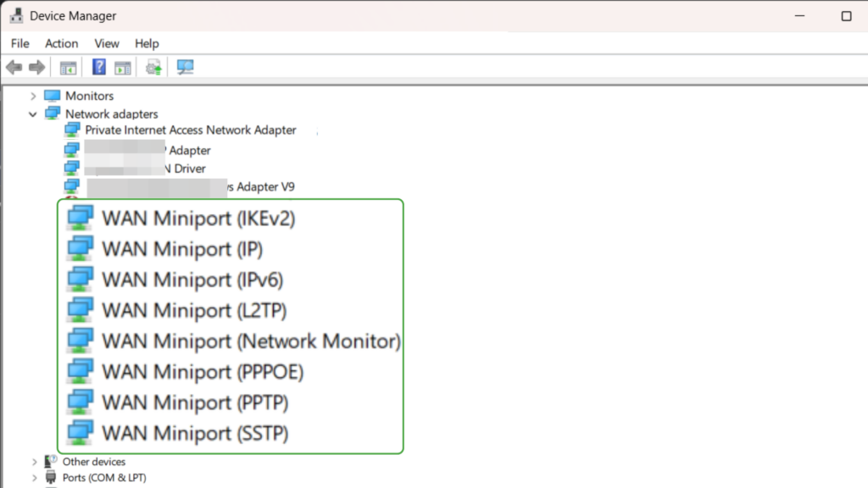This screenshot has height=488, width=868.
Task: Select 'WAN Miniport (PPPOE)' label
Action: [203, 372]
